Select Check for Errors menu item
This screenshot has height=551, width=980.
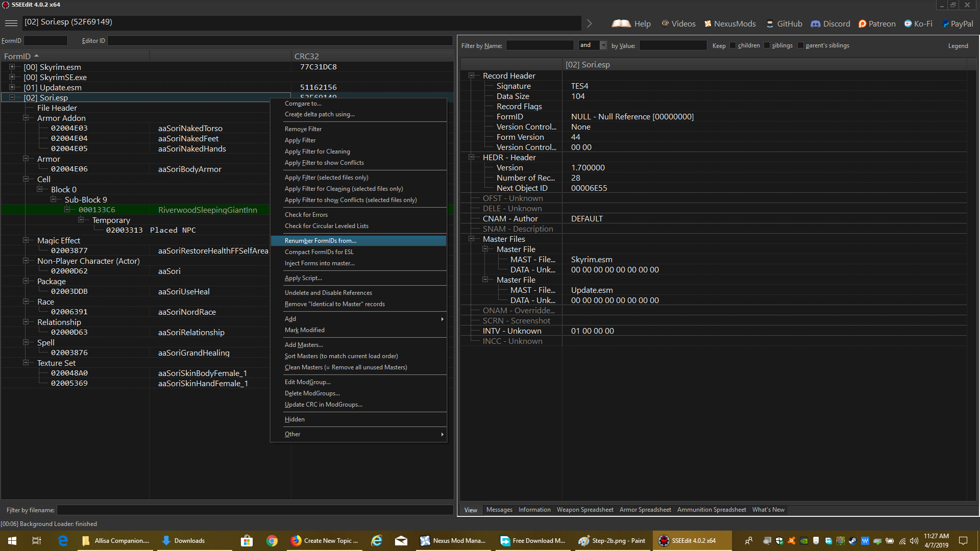click(x=358, y=215)
